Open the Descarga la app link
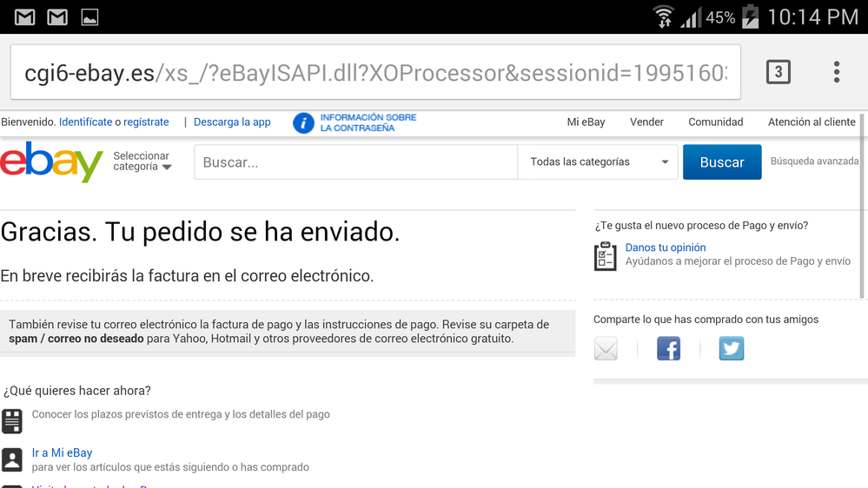 232,122
